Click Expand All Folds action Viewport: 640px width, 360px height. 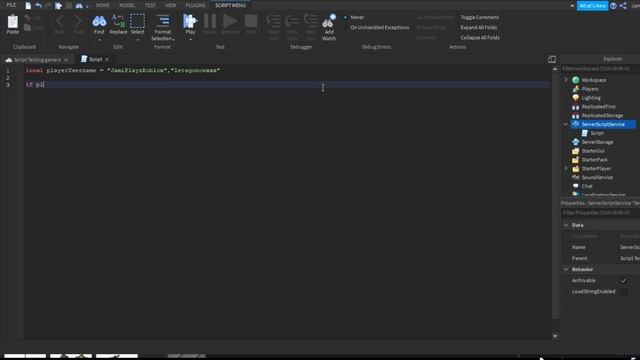[479, 27]
